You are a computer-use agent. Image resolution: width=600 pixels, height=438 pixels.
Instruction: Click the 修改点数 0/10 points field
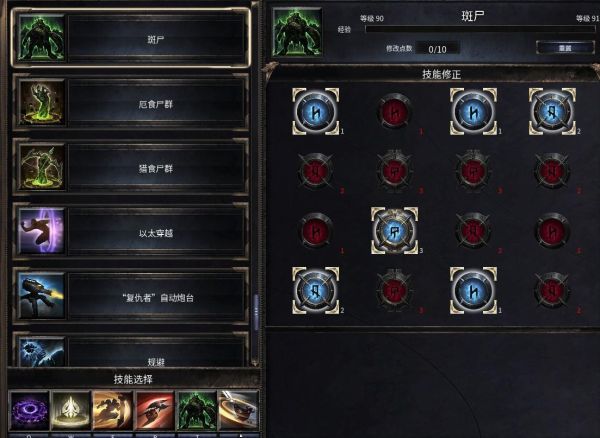pos(437,49)
